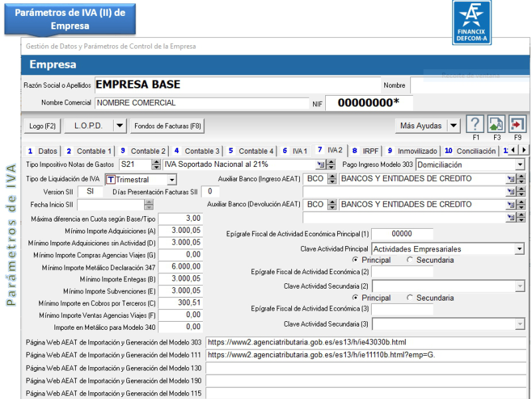Click Epígrafe Fiscal de Actividad Económica (3) field
Viewport: 532px width, 399px height.
pos(402,309)
